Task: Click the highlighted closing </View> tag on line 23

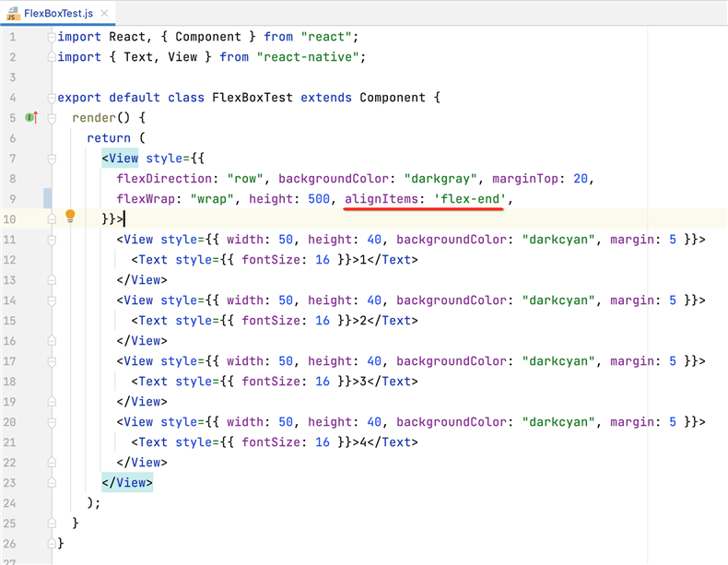Action: tap(127, 483)
